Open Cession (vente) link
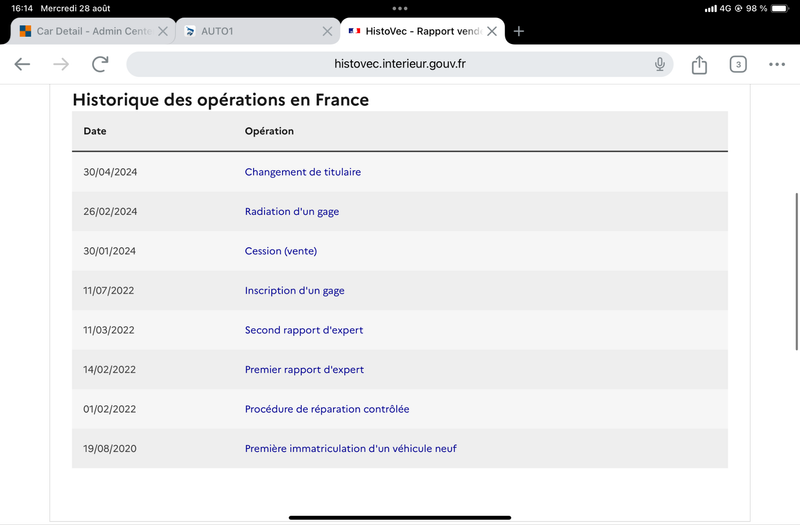 (x=281, y=251)
